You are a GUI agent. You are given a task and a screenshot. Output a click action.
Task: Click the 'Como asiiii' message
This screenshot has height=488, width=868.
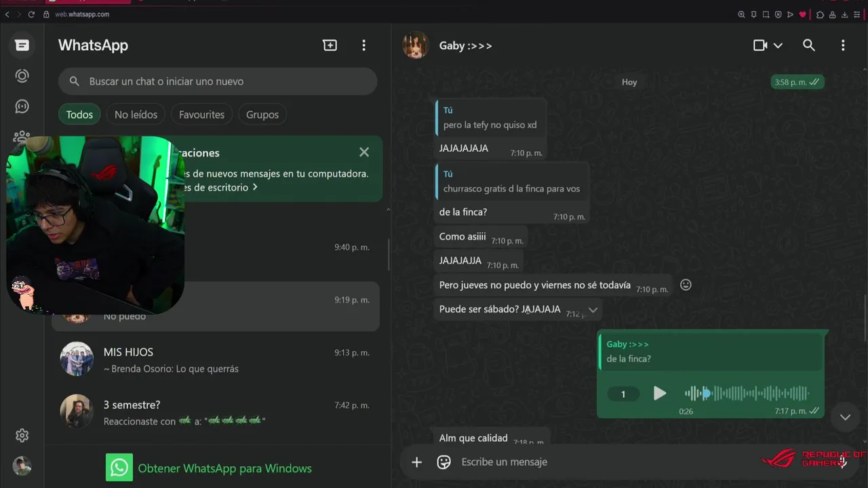point(480,237)
